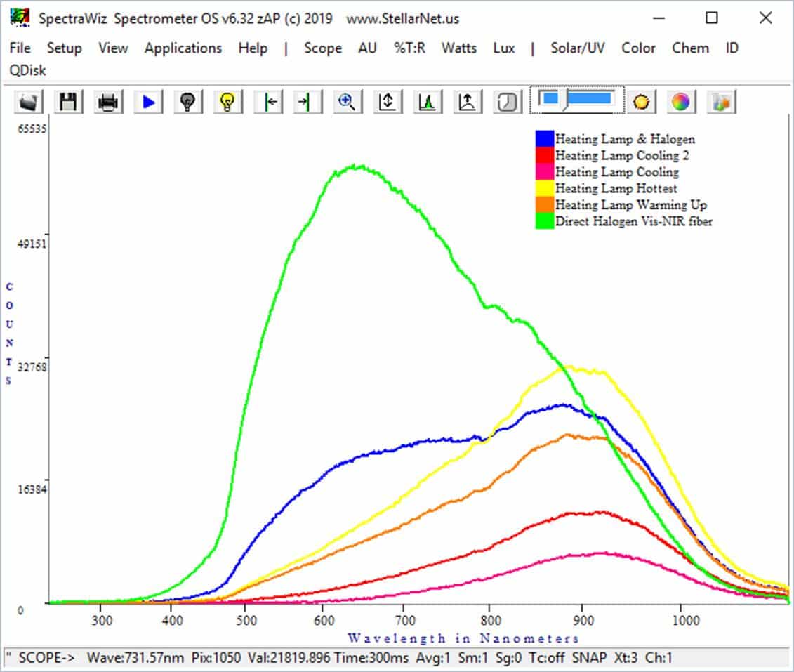Open the Solar/UV menu item
The image size is (794, 672).
(577, 48)
